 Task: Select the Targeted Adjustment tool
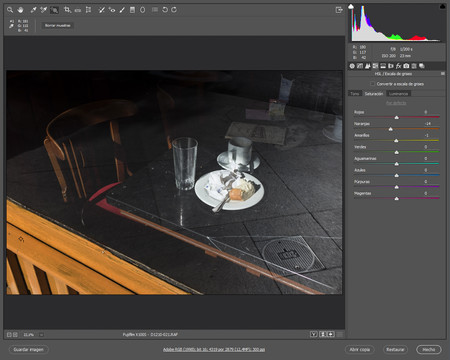pyautogui.click(x=54, y=10)
